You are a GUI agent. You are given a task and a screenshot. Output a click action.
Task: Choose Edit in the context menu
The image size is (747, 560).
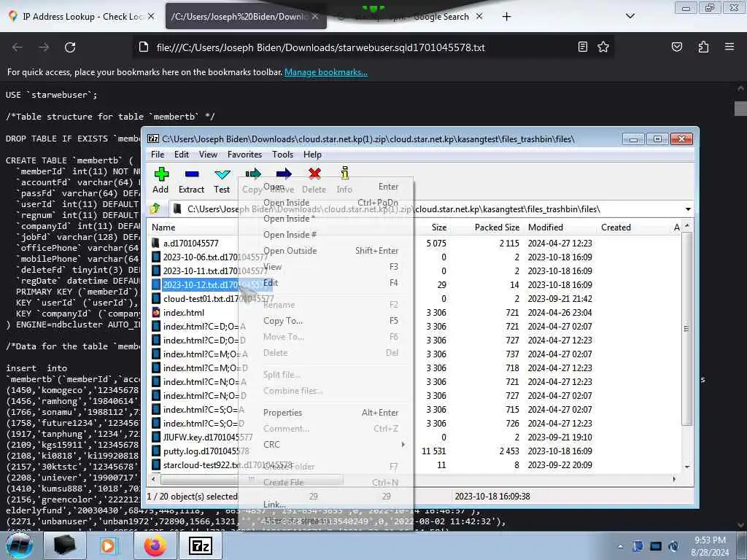(x=326, y=282)
